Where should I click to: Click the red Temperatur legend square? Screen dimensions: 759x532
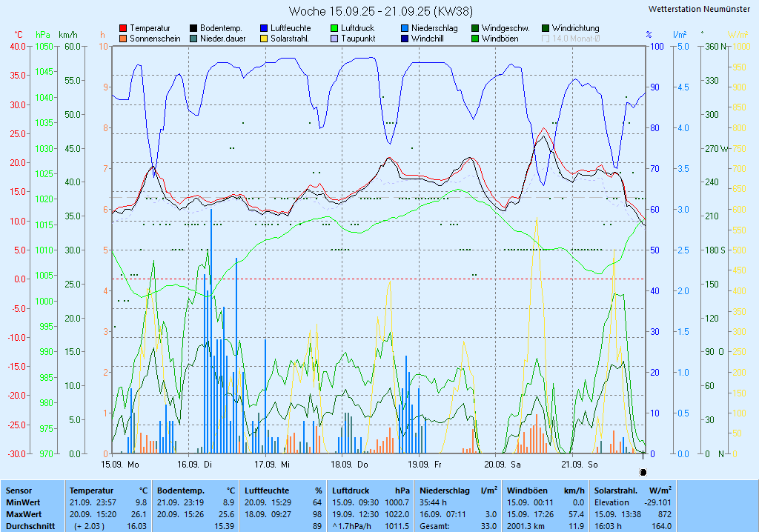tap(123, 28)
